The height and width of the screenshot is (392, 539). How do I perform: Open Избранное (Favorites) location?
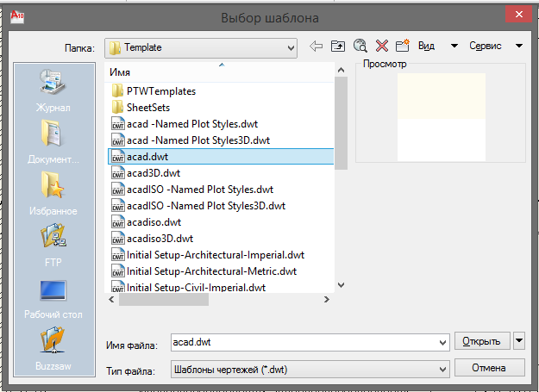click(53, 194)
